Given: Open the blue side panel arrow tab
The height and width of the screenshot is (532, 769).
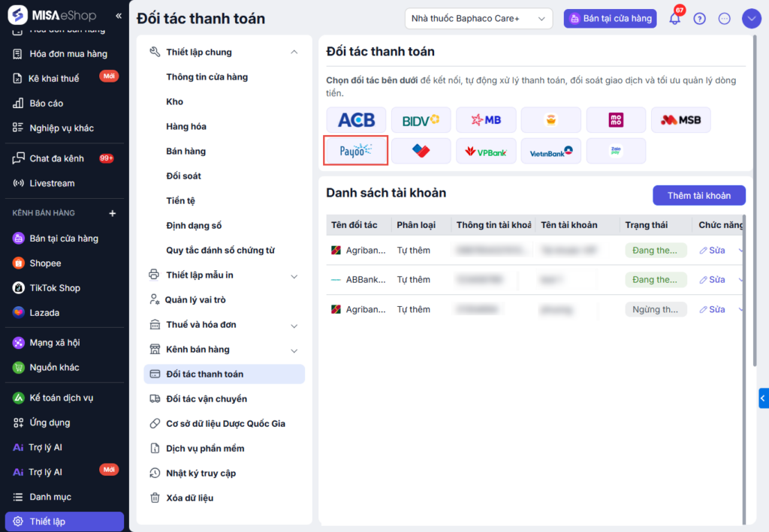Looking at the screenshot, I should point(763,398).
